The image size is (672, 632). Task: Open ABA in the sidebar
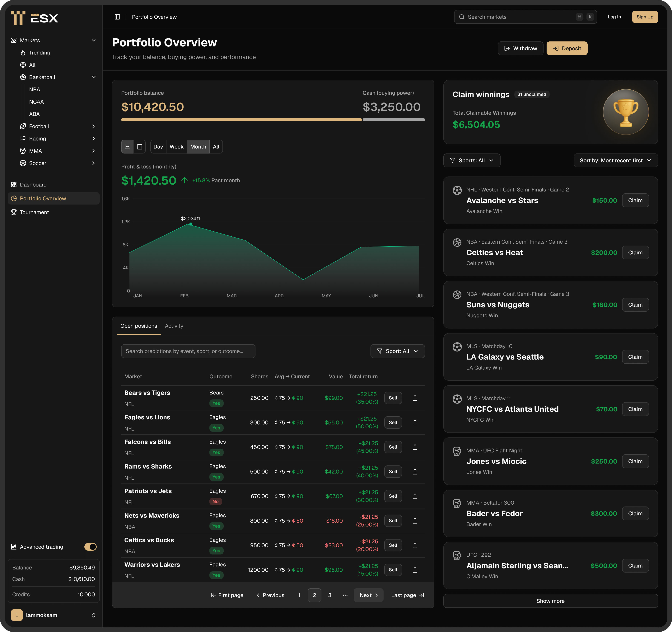pos(35,114)
